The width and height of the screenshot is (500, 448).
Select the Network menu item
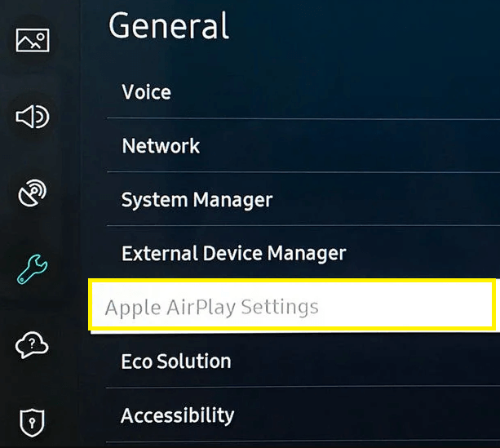[x=161, y=146]
